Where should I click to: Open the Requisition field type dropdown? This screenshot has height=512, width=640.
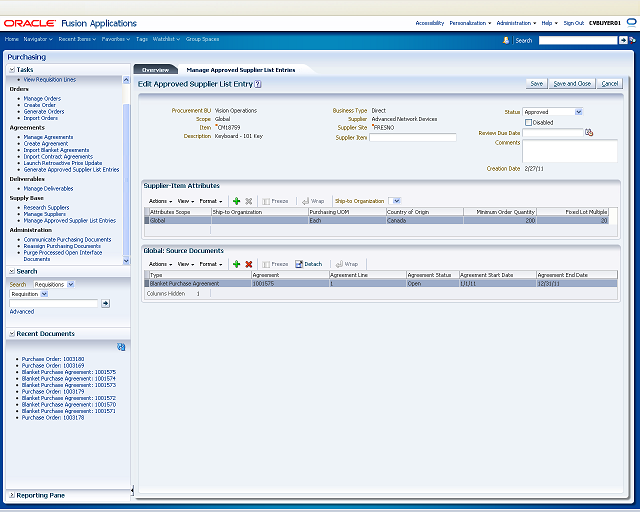[44, 294]
